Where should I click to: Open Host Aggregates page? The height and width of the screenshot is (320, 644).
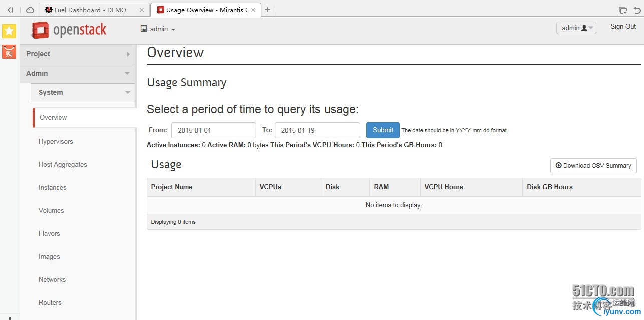pos(63,165)
